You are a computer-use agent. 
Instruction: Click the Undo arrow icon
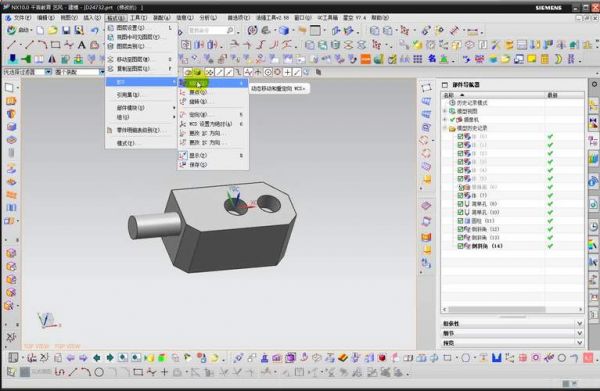(x=95, y=31)
